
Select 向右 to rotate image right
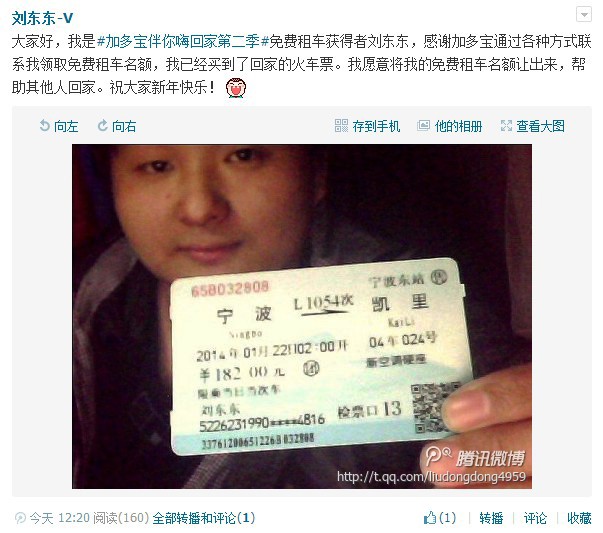(124, 126)
